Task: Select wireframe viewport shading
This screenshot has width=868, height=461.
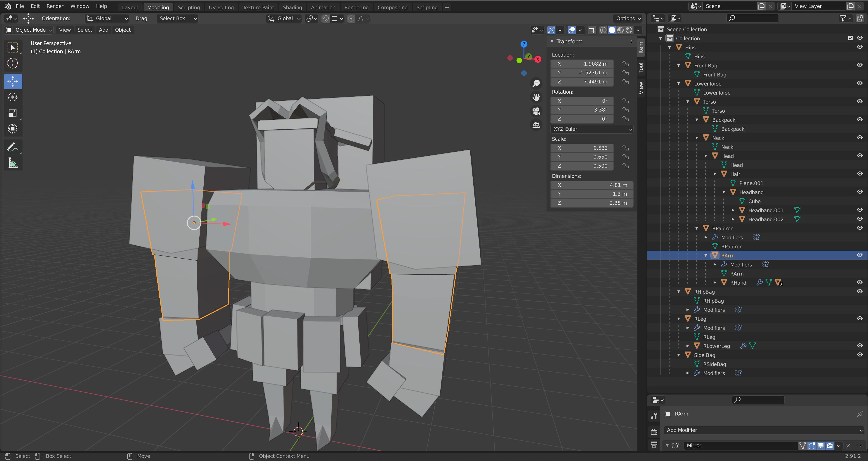Action: [x=603, y=30]
